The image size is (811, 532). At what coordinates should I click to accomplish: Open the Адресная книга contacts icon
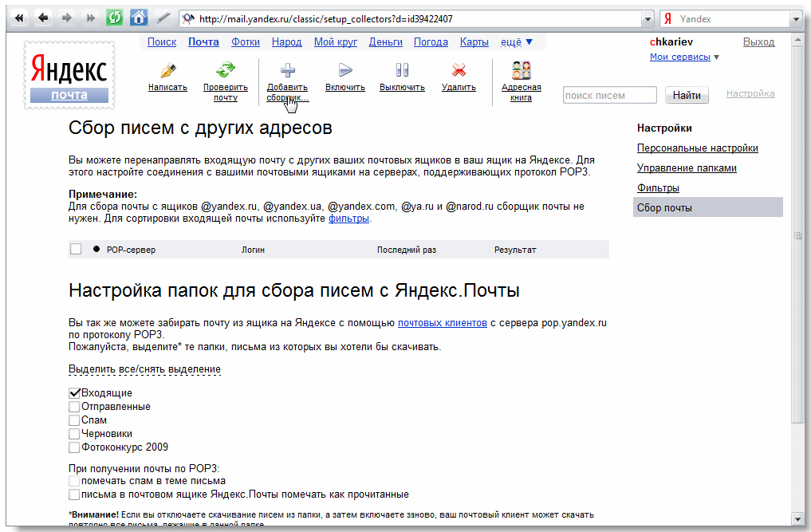click(521, 70)
